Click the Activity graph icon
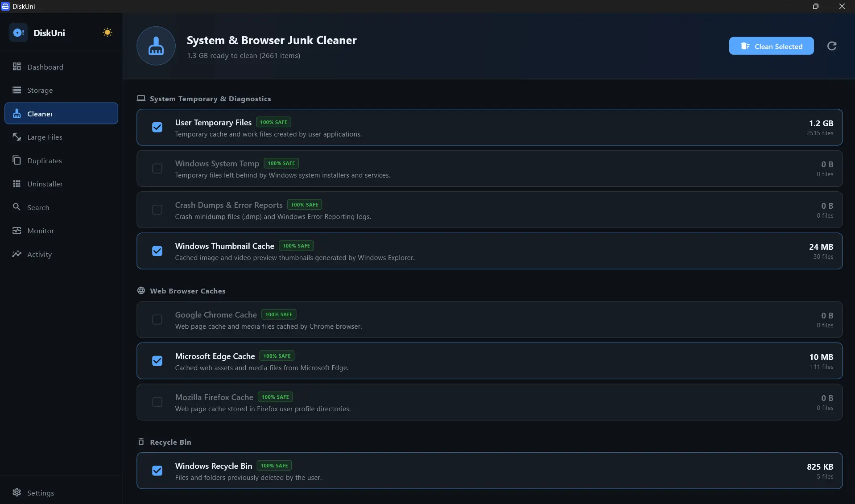This screenshot has width=855, height=504. coord(17,254)
